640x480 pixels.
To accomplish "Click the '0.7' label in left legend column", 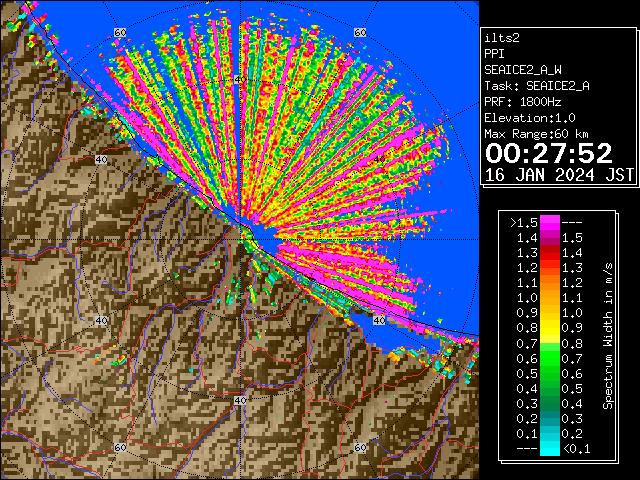I will [527, 343].
